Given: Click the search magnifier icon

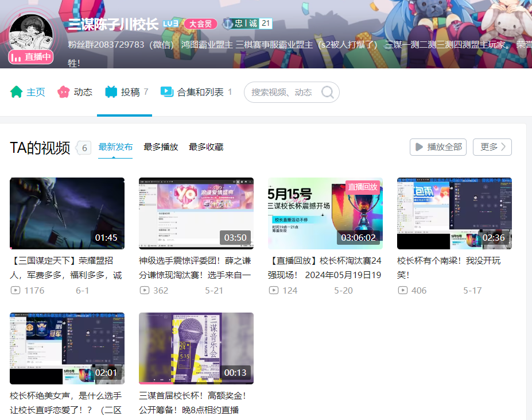Looking at the screenshot, I should 328,92.
